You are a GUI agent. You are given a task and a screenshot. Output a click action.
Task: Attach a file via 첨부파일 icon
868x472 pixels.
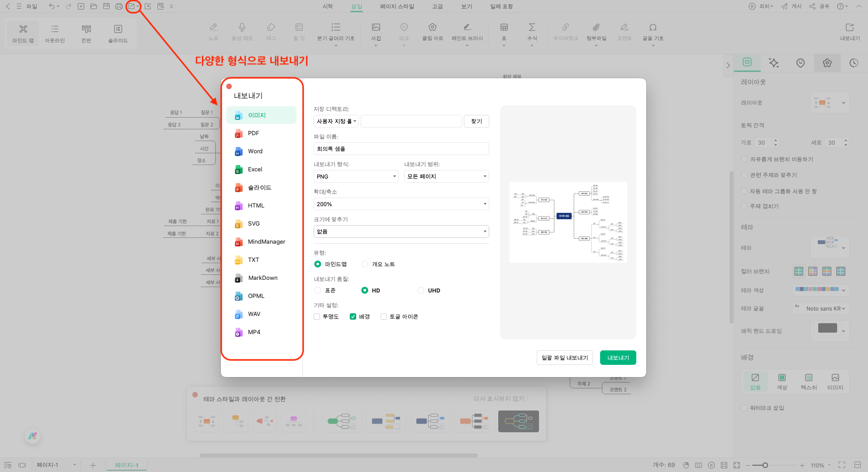(x=596, y=32)
